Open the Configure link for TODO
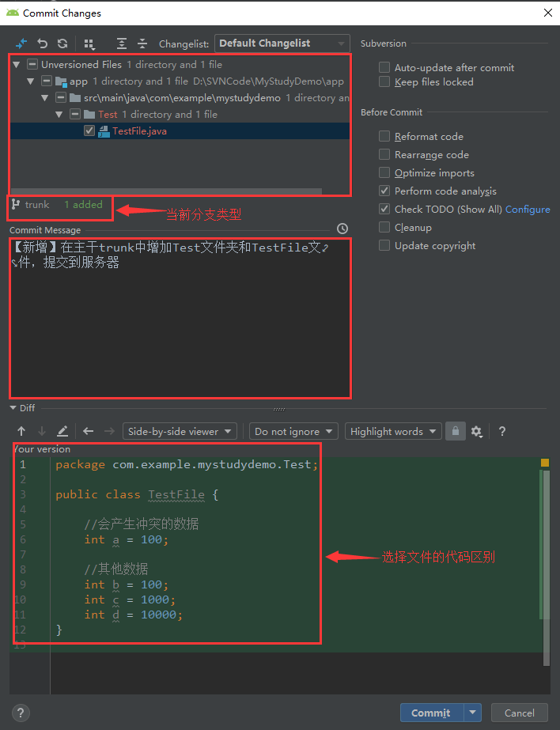560x730 pixels. click(528, 210)
